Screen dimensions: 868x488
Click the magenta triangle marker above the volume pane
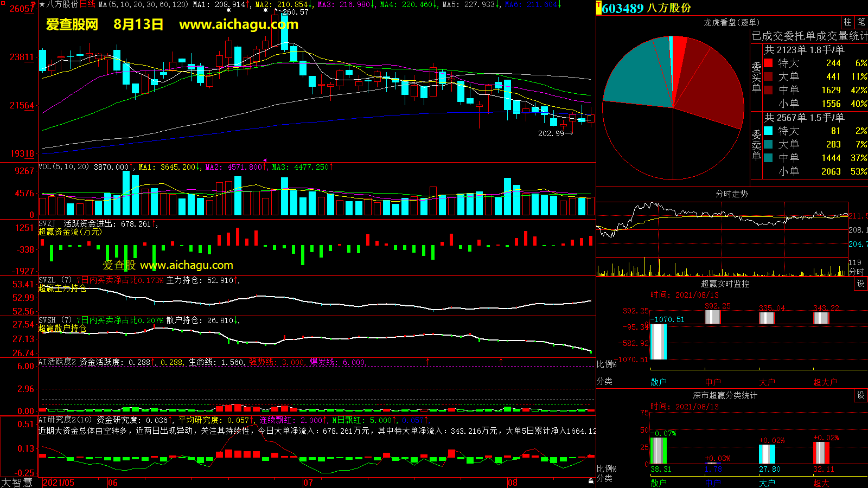click(x=265, y=160)
